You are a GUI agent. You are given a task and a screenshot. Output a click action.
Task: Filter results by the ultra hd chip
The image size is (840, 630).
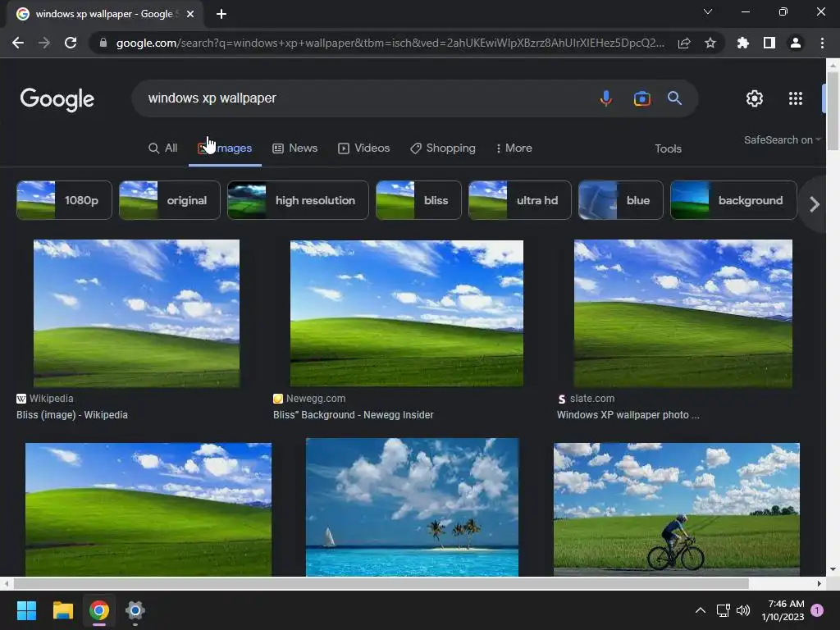click(519, 200)
